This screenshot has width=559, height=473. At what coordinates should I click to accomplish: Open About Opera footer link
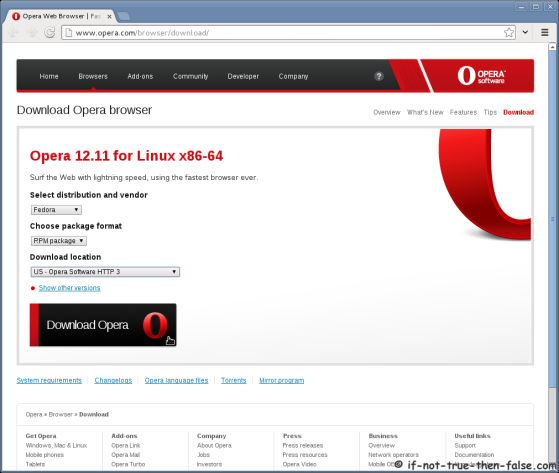click(x=214, y=446)
